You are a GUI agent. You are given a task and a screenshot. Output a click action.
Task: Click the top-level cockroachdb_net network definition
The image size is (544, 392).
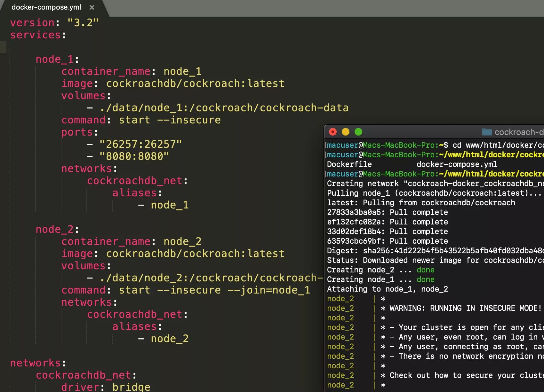[84, 375]
